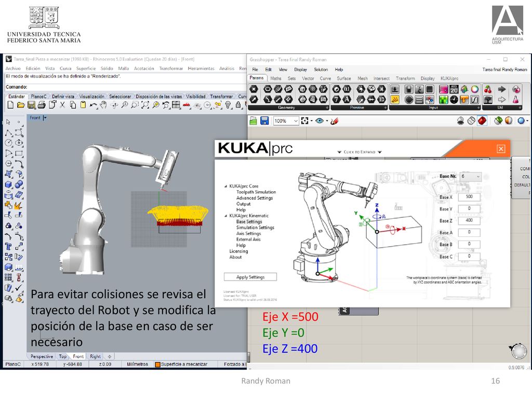The height and width of the screenshot is (399, 532).
Task: Toggle the wireframe preview mode icon
Action: click(471, 121)
